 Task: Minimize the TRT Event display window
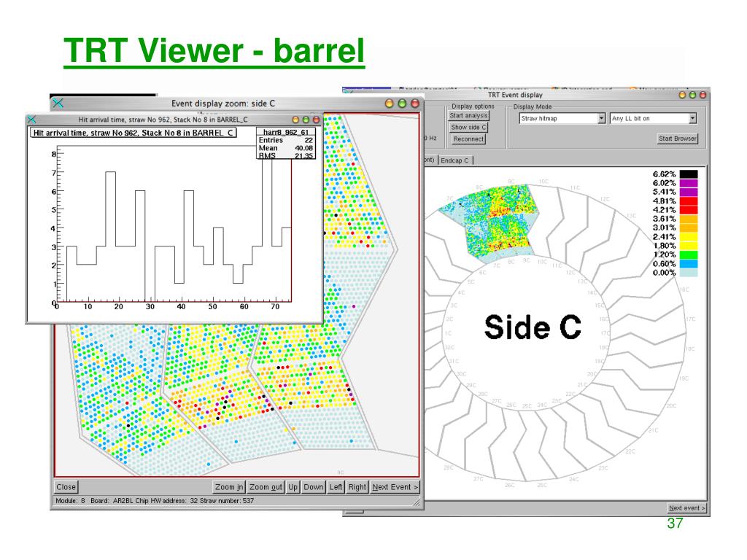tap(682, 95)
